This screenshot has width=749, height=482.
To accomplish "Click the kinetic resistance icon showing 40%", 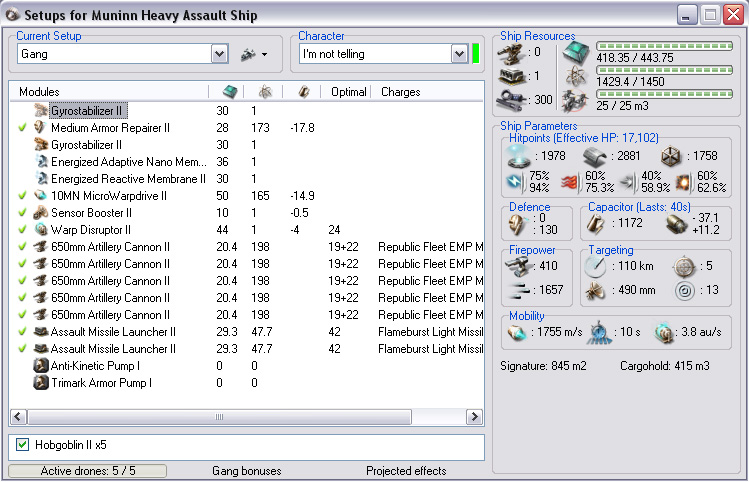I will pyautogui.click(x=629, y=182).
